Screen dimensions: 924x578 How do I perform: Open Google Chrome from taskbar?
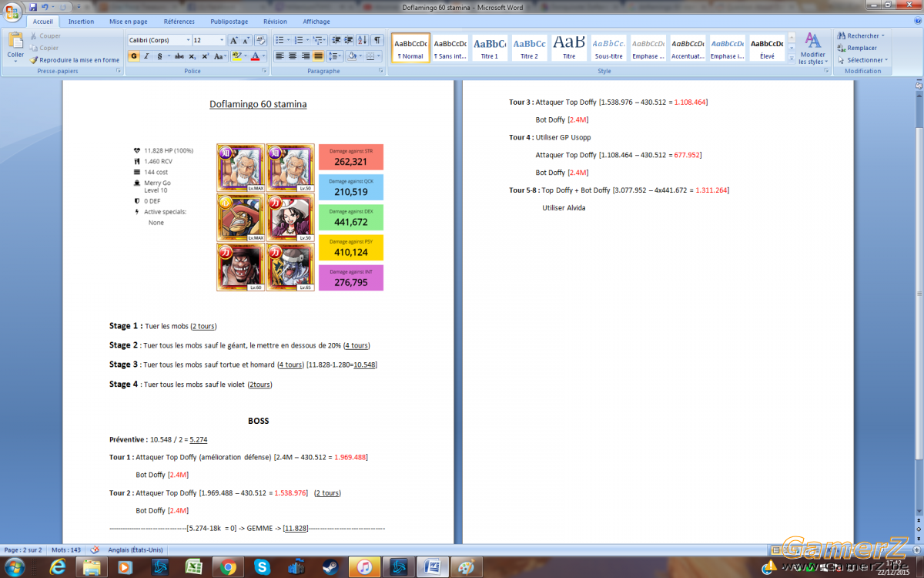(228, 567)
